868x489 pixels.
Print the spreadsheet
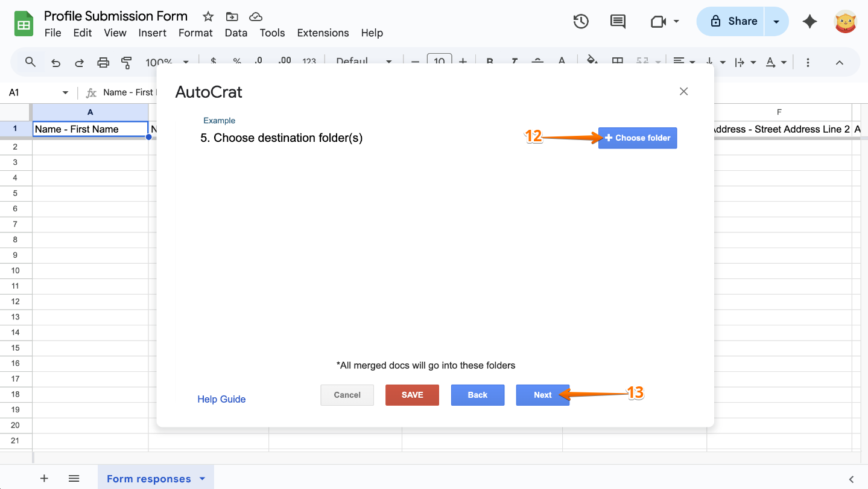pyautogui.click(x=103, y=62)
